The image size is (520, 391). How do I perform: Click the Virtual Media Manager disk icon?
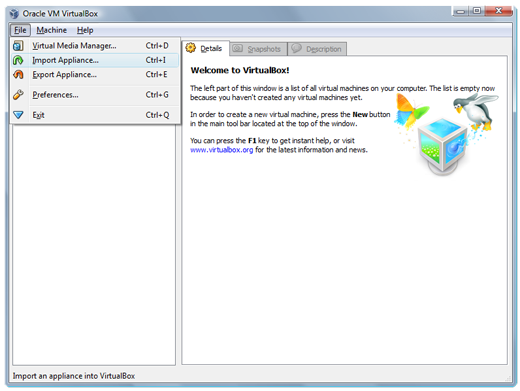[x=18, y=46]
